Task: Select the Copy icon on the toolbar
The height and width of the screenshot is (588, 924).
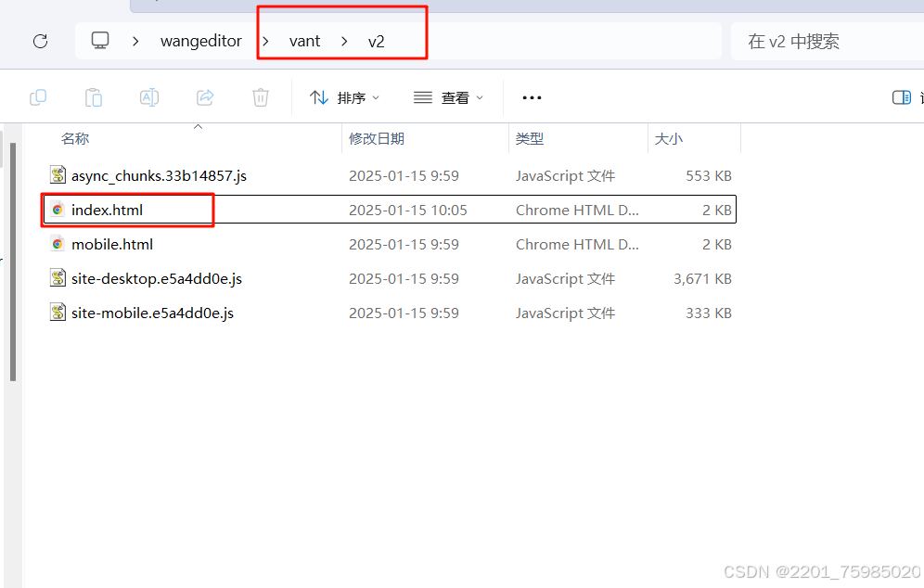Action: (x=37, y=96)
